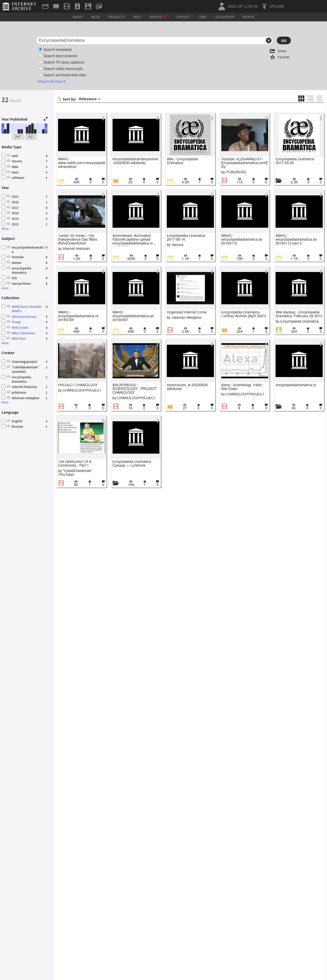Open the WARCZone: Outsider WARCs collection link
Screen dimensions: 327x980
pyautogui.click(x=27, y=309)
